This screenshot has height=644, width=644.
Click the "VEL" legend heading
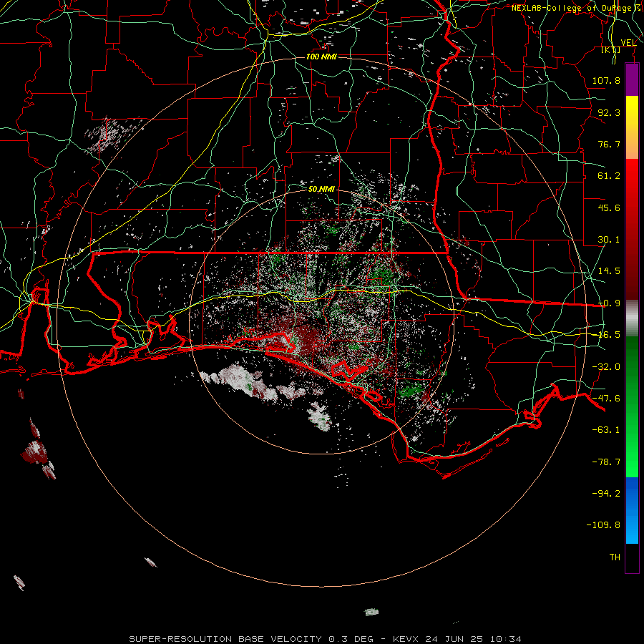point(628,43)
